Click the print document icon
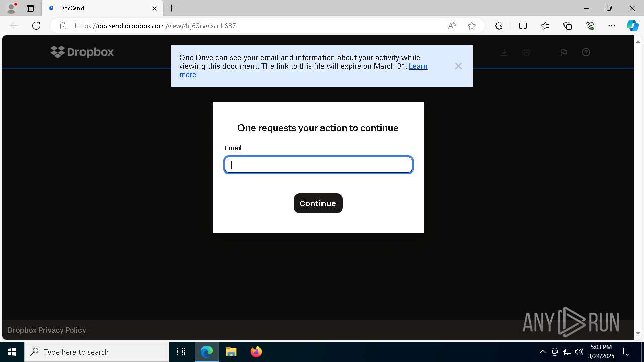The height and width of the screenshot is (362, 644). pos(526,52)
